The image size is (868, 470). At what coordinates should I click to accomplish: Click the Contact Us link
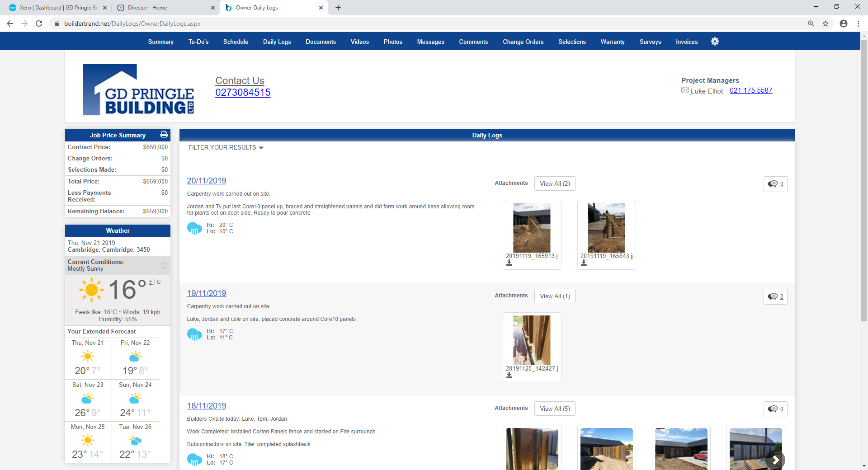240,80
